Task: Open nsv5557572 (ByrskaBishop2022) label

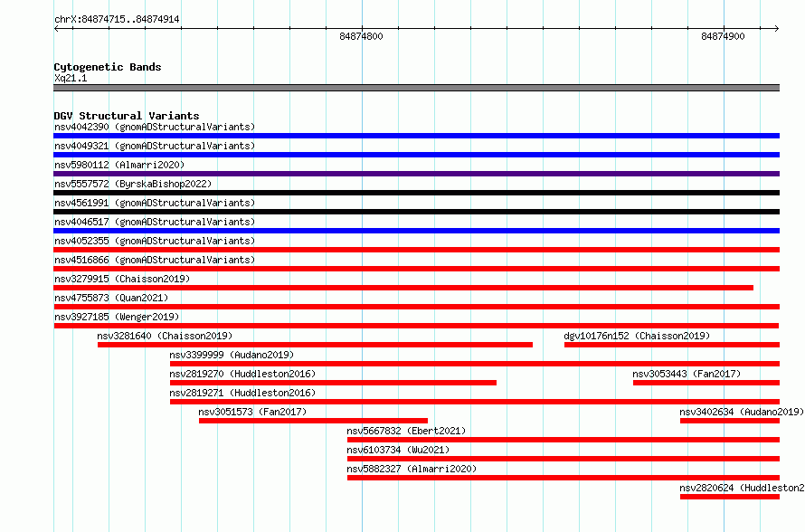Action: 133,184
